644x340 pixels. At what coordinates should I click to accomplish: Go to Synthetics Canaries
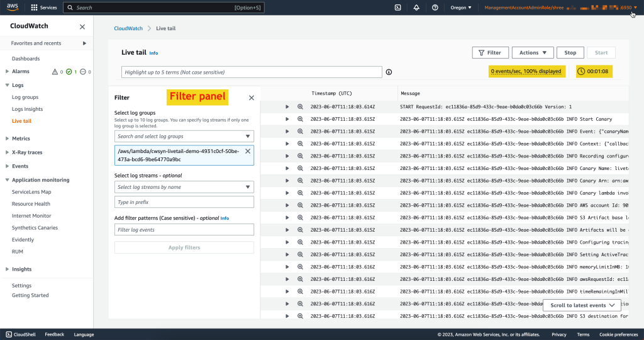(35, 228)
